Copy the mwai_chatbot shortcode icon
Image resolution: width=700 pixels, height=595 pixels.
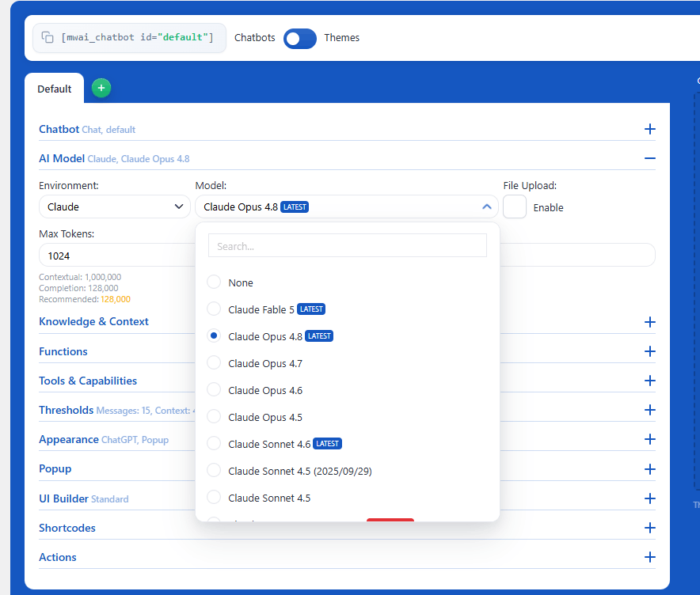click(x=48, y=37)
